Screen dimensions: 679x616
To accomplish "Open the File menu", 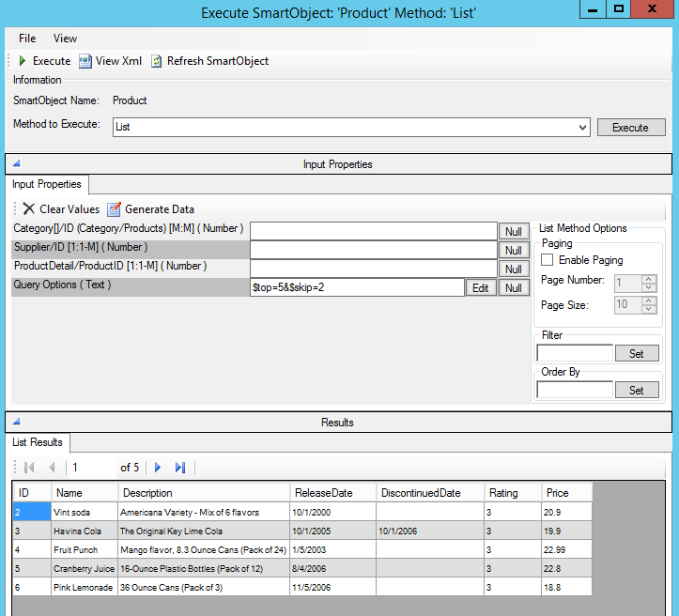I will point(27,38).
